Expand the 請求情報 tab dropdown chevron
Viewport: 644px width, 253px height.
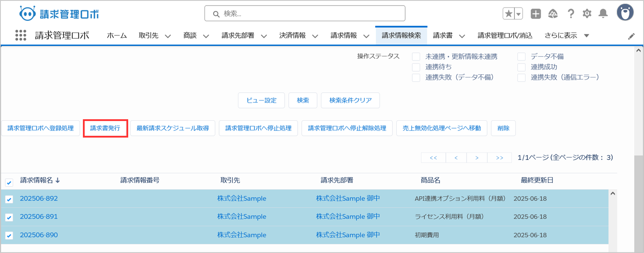tap(366, 36)
